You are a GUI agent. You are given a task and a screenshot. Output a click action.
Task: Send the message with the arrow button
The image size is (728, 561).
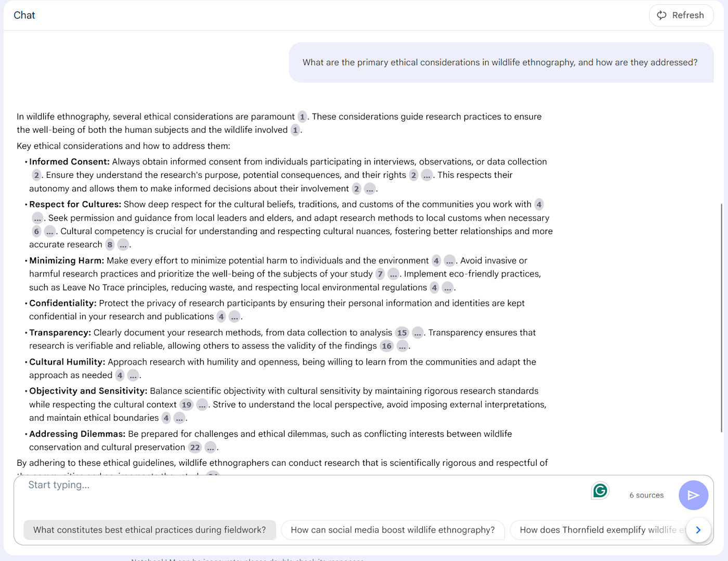click(x=693, y=495)
